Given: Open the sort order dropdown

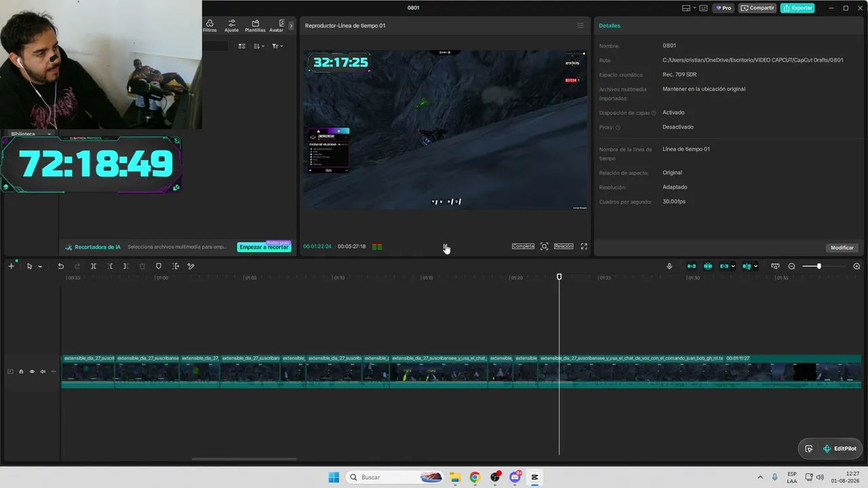Looking at the screenshot, I should point(259,46).
